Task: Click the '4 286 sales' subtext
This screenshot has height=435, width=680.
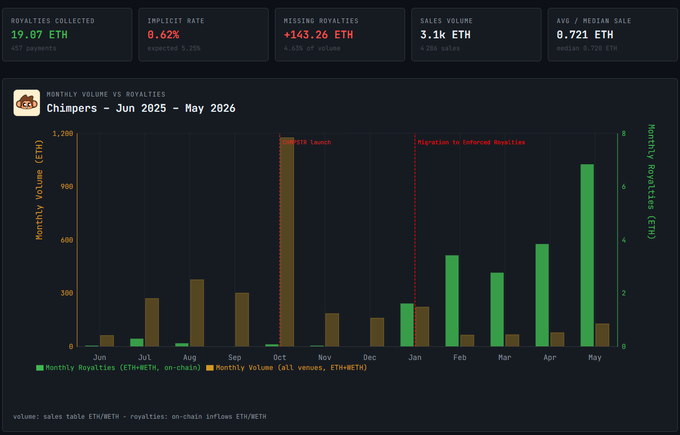Action: [440, 48]
